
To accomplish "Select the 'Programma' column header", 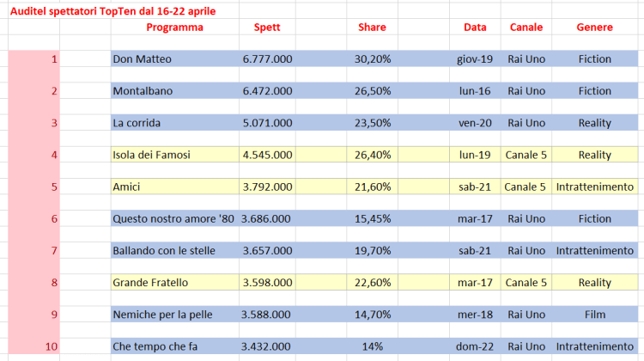I will [174, 28].
